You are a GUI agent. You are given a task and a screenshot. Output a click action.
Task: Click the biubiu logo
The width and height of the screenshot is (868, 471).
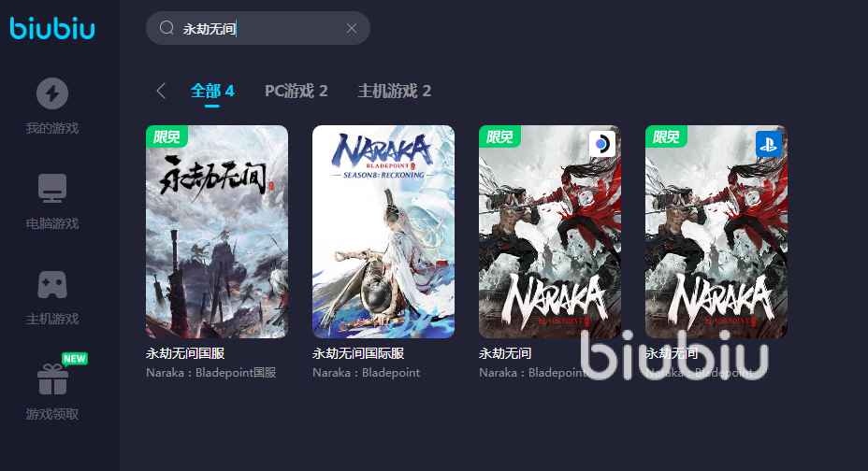(52, 28)
